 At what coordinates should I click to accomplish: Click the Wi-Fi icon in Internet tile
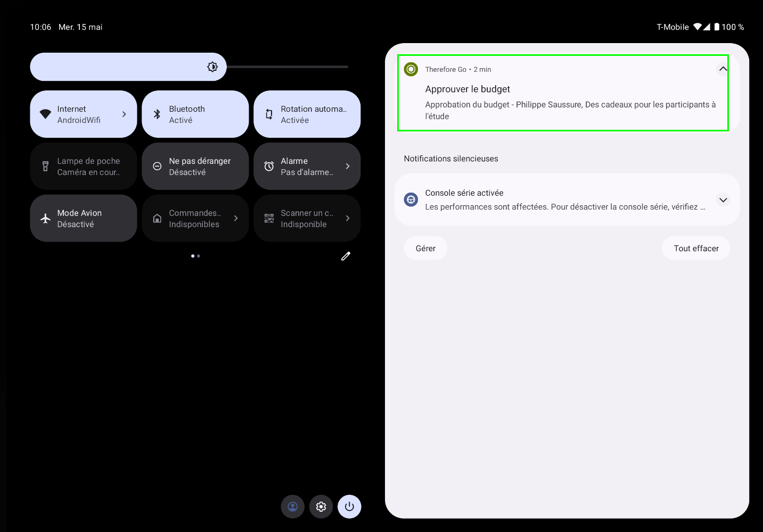[46, 114]
